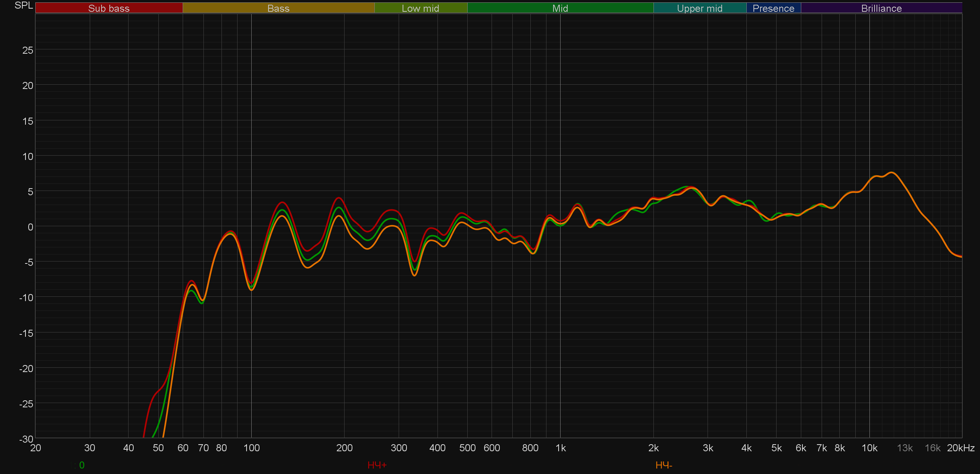
Task: Click the Upper mid band header
Action: pos(699,8)
